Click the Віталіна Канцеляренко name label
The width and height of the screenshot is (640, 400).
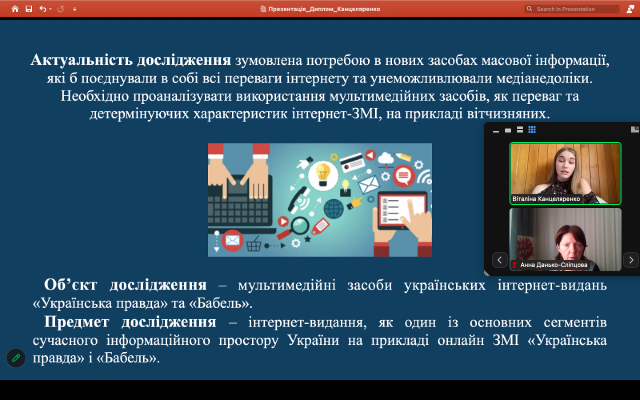coord(546,199)
